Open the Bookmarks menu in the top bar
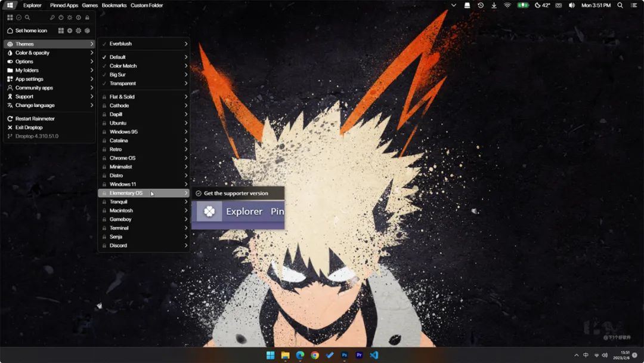This screenshot has width=644, height=363. (114, 5)
